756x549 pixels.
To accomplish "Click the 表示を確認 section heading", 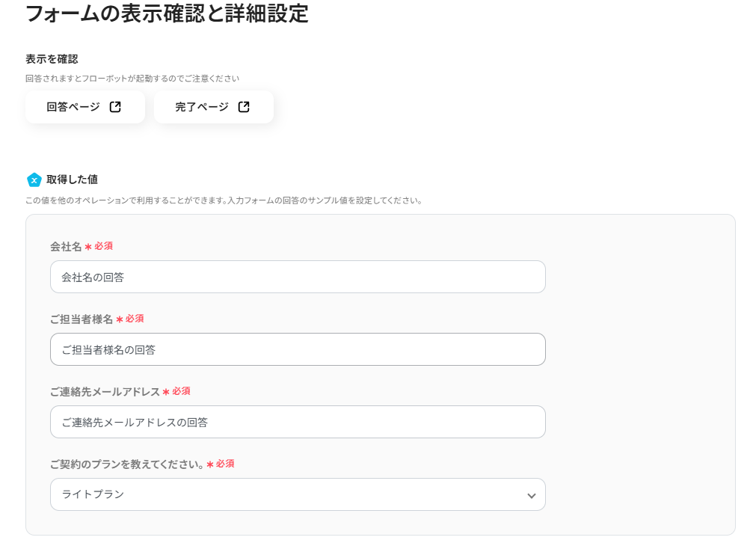I will 52,59.
